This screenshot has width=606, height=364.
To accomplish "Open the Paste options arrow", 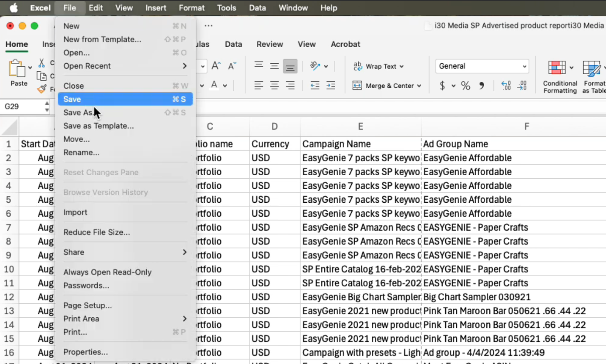I will [30, 67].
